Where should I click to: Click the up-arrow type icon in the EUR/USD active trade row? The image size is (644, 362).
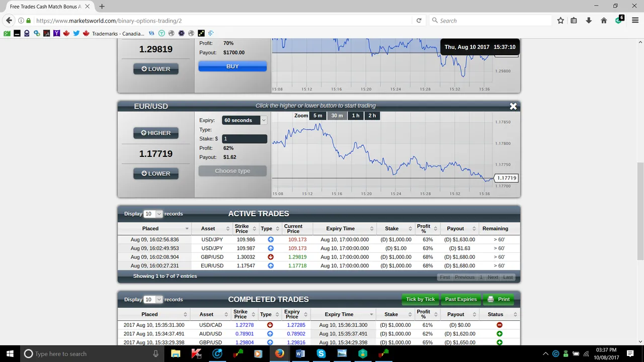click(x=271, y=265)
